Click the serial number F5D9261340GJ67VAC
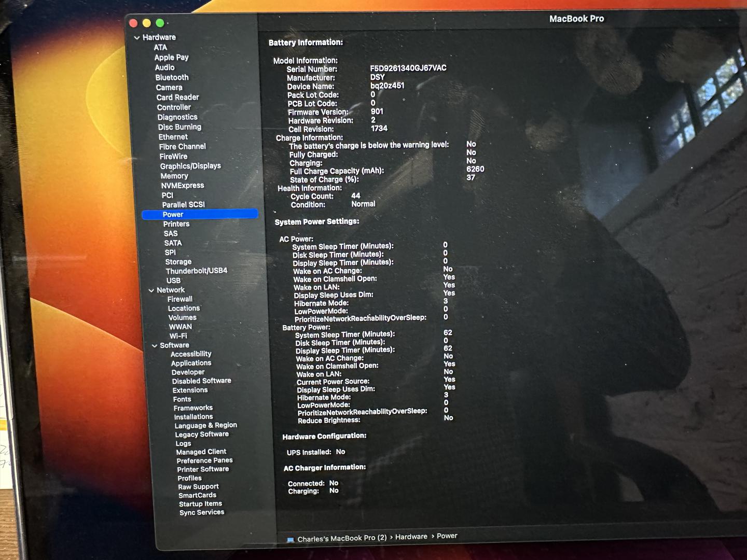 [408, 68]
